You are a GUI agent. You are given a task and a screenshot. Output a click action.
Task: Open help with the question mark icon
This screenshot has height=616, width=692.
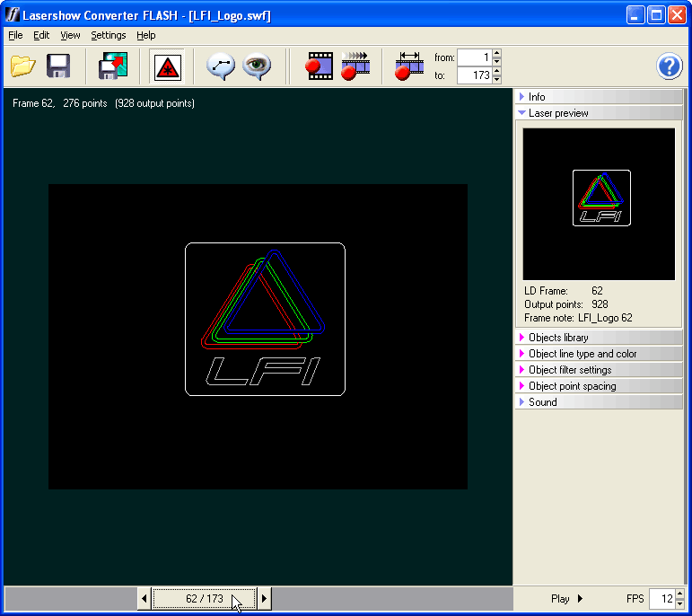pos(669,66)
